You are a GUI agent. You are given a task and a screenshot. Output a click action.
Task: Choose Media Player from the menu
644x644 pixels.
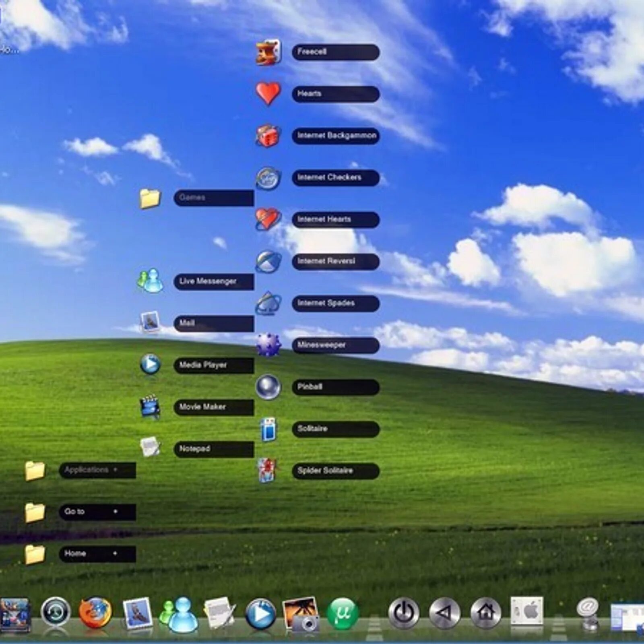coord(214,365)
